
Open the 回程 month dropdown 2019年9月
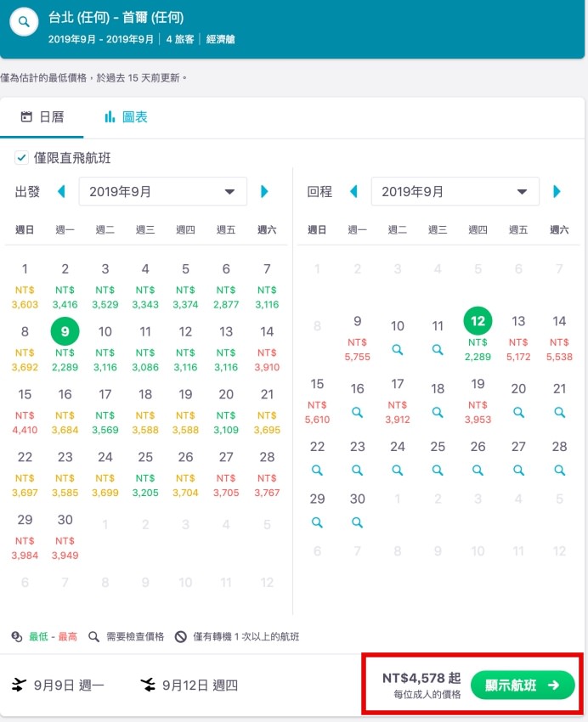[x=455, y=191]
